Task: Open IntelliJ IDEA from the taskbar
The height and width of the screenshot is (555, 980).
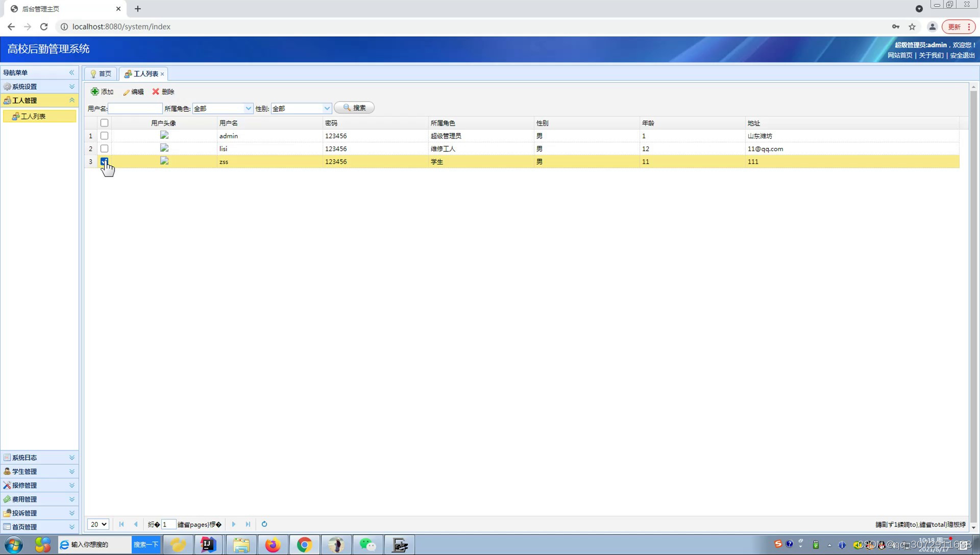Action: coord(208,545)
